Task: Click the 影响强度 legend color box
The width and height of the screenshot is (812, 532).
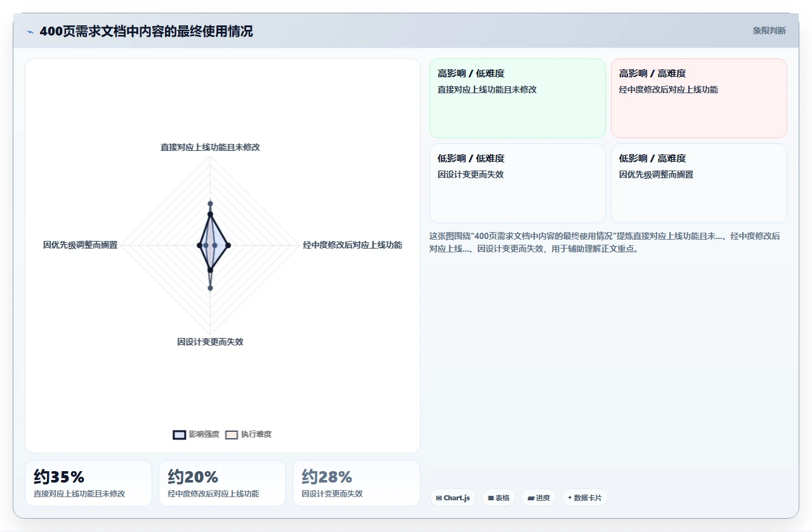Action: (x=180, y=435)
